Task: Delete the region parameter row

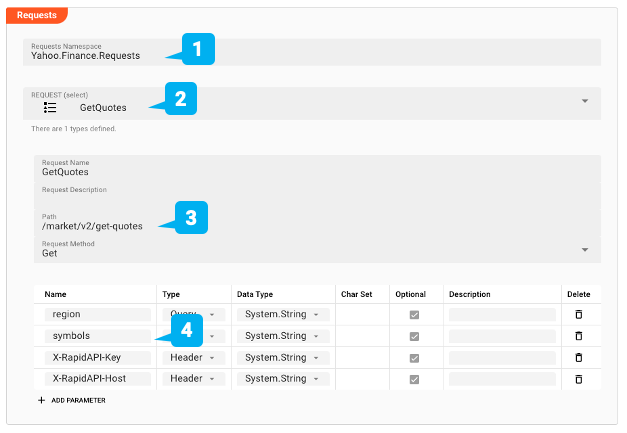Action: click(x=577, y=314)
